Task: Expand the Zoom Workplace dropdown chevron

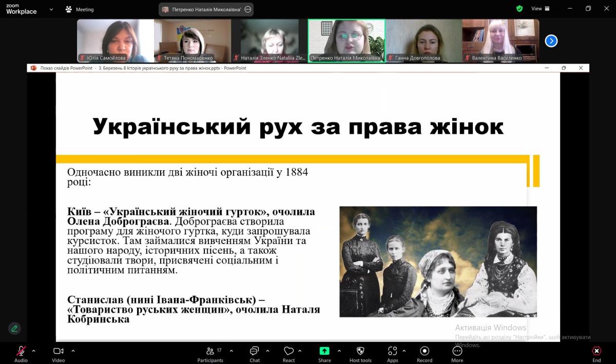Action: pyautogui.click(x=51, y=9)
